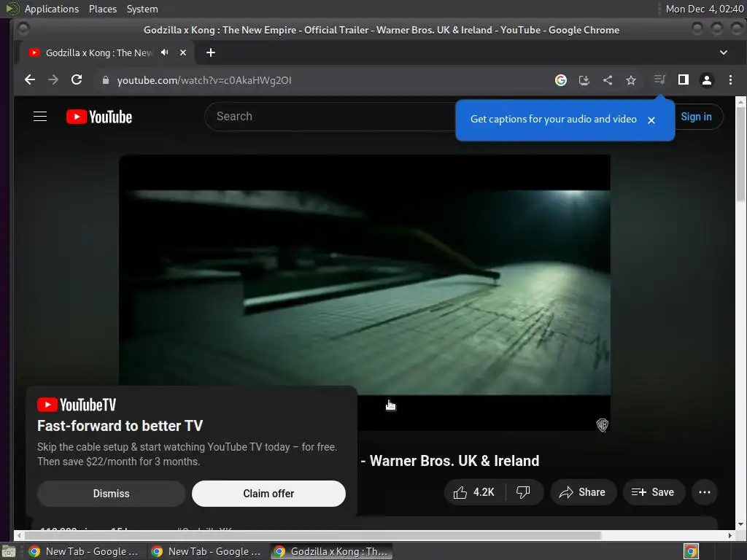
Task: Open more actions ellipsis under video
Action: pos(705,492)
